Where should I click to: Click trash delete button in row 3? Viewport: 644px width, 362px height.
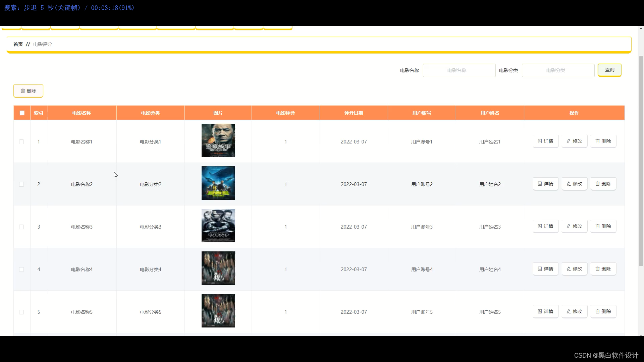coord(603,226)
